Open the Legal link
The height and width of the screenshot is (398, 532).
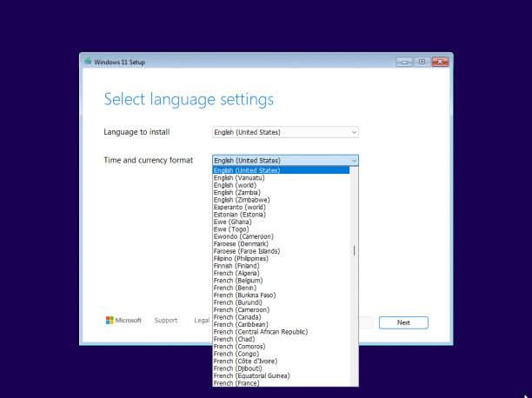tap(202, 321)
